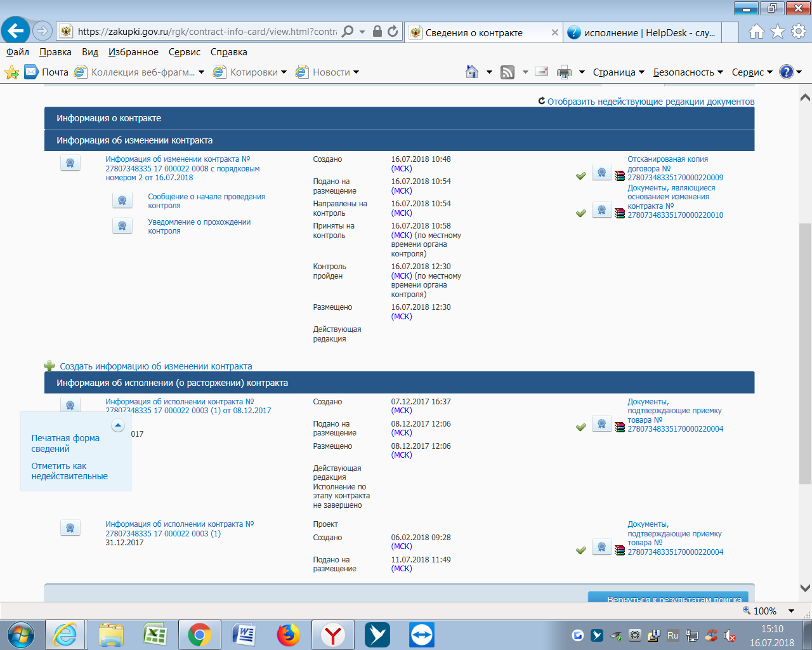This screenshot has height=650, width=812.
Task: Refresh the page using the reload icon
Action: tap(393, 31)
